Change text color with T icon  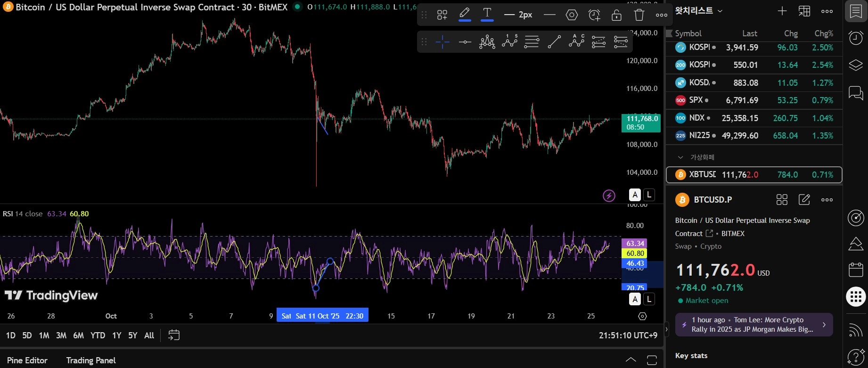[487, 14]
